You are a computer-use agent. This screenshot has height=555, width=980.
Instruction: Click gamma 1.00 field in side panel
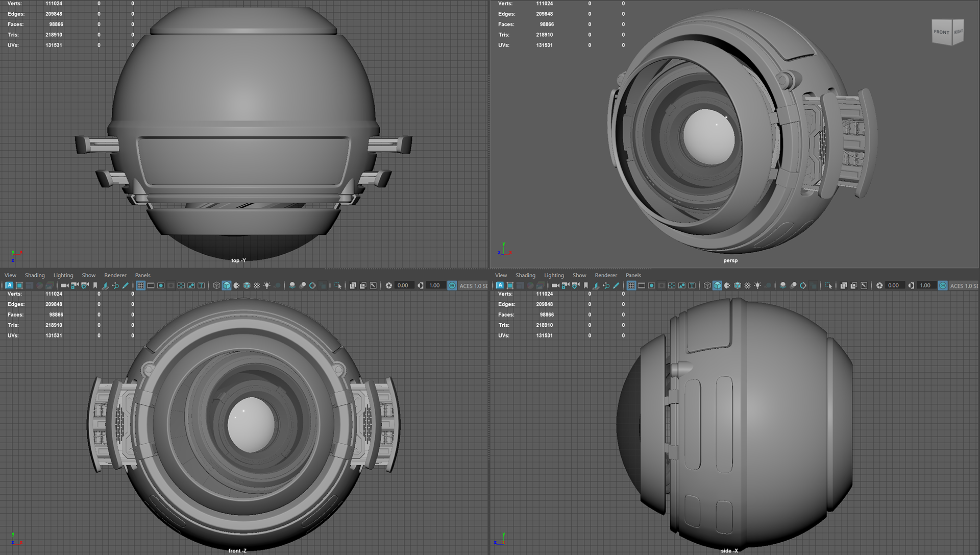(x=925, y=285)
